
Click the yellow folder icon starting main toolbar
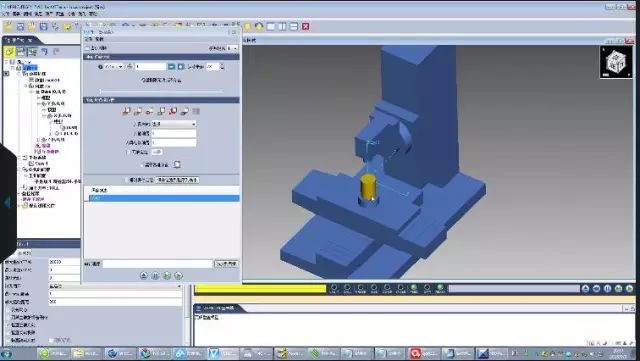click(8, 27)
